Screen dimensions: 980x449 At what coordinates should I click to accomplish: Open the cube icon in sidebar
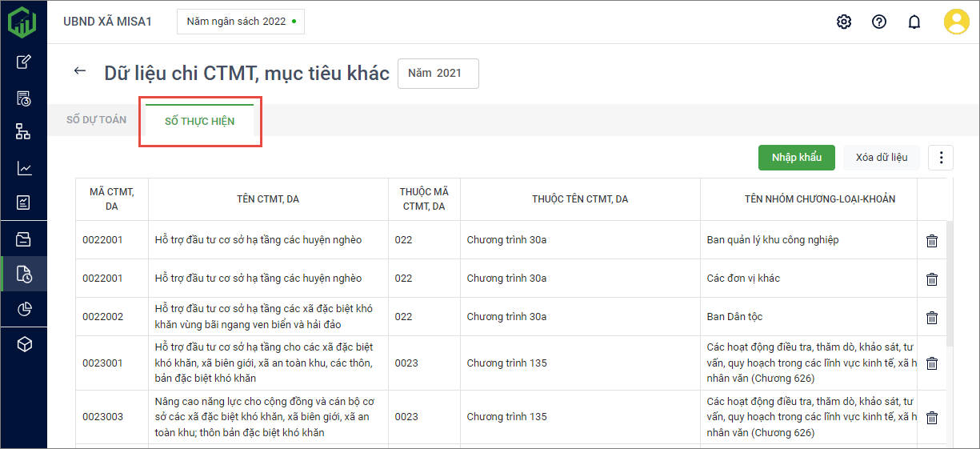(x=24, y=344)
